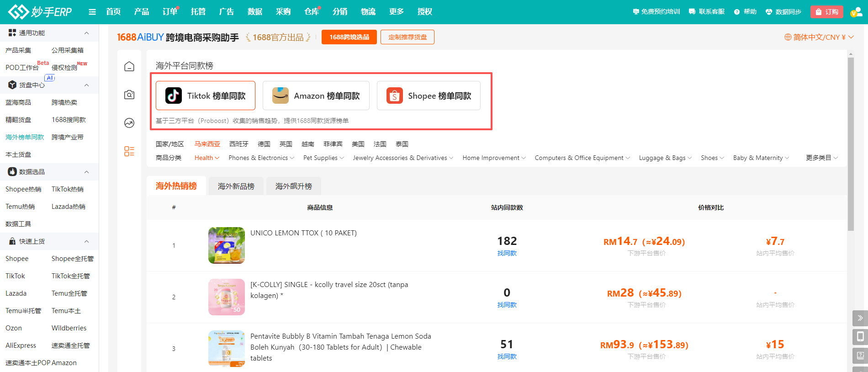The width and height of the screenshot is (868, 372).
Task: Open Temu全托管 in sidebar
Action: click(x=69, y=293)
